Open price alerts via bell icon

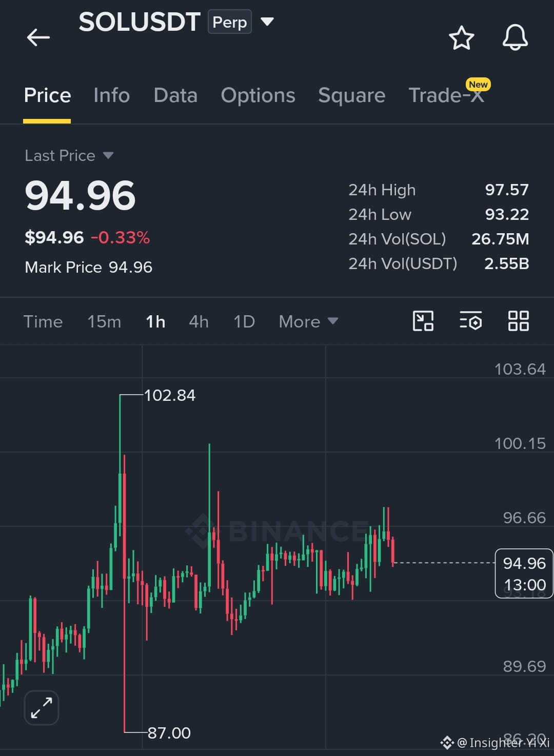tap(515, 37)
